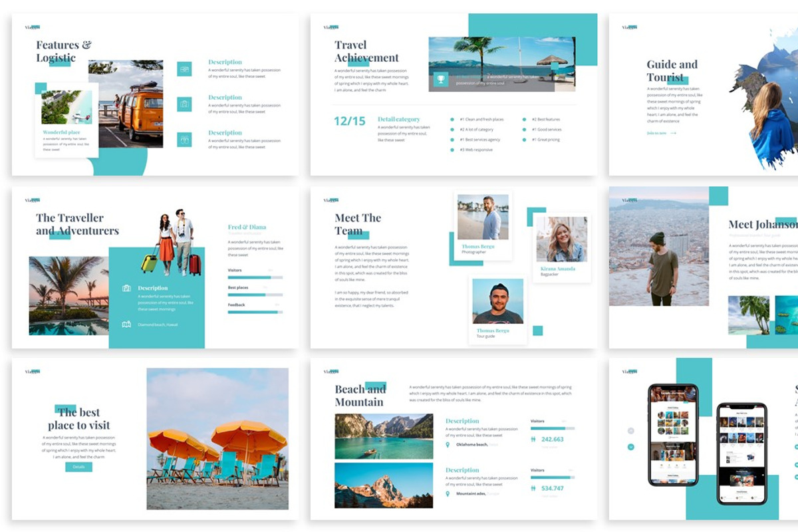Screen dimensions: 798x532
Task: Click the teal down-arrow circle beside the phones
Action: tap(630, 446)
